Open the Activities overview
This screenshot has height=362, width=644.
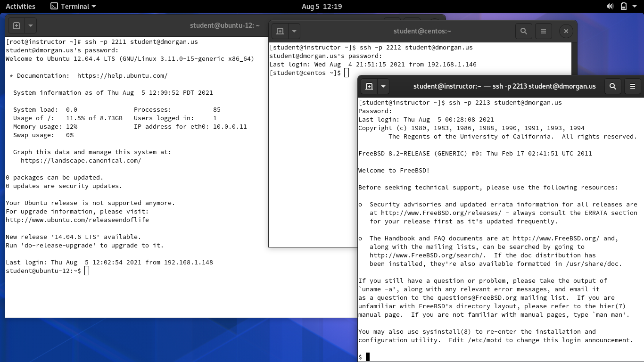pyautogui.click(x=20, y=7)
